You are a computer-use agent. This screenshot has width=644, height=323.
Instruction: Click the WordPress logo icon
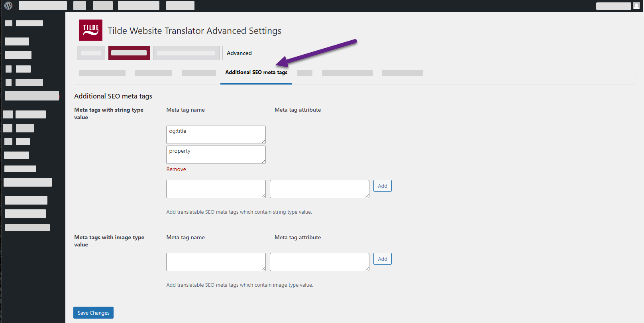8,6
